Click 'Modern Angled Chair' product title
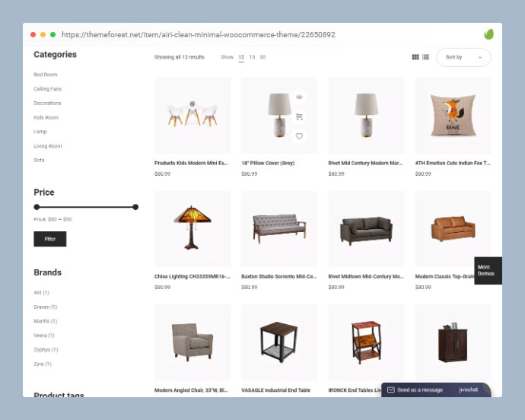This screenshot has height=420, width=525. click(191, 390)
